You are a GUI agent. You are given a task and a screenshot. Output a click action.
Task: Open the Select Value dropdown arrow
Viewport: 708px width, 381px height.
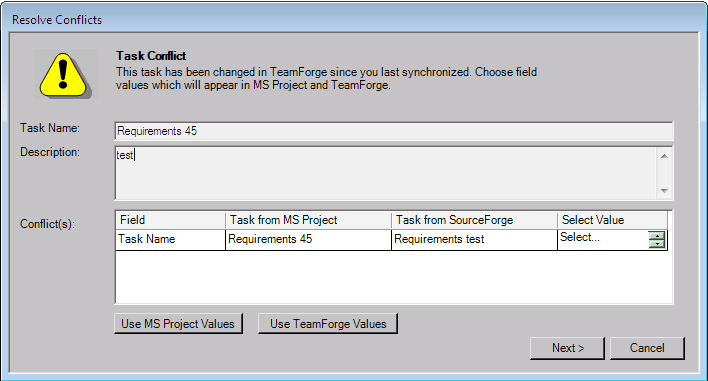coord(657,240)
